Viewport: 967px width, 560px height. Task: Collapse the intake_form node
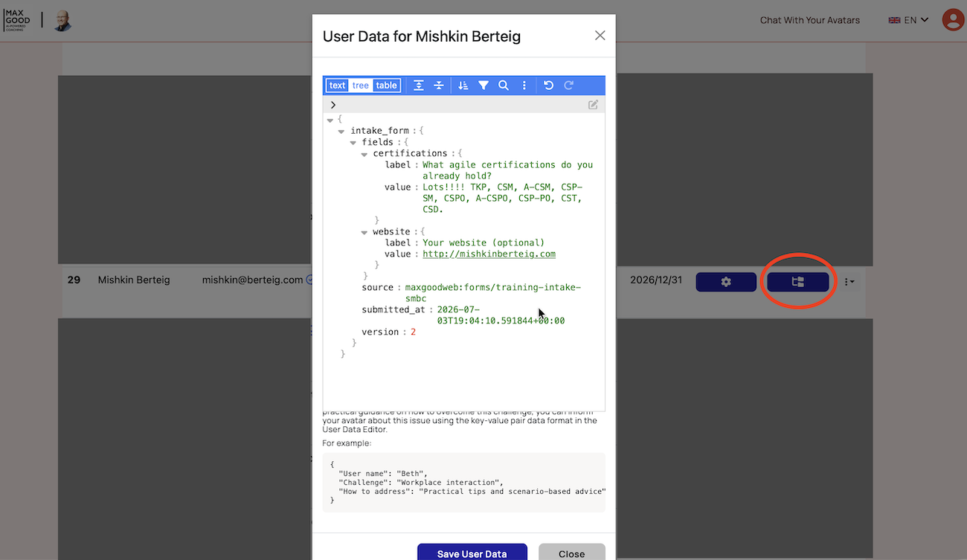(341, 131)
